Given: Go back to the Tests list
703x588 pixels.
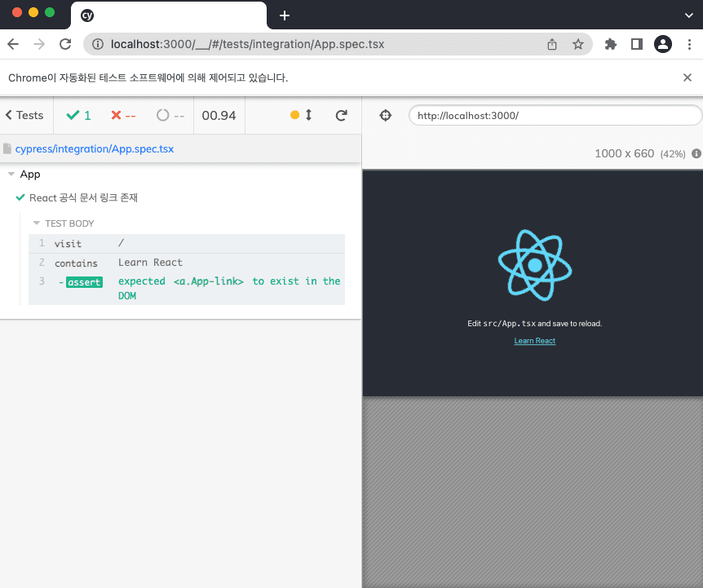Looking at the screenshot, I should tap(24, 116).
